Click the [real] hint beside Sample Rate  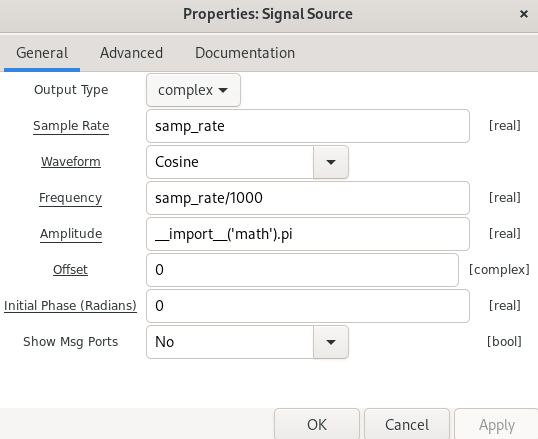click(505, 126)
